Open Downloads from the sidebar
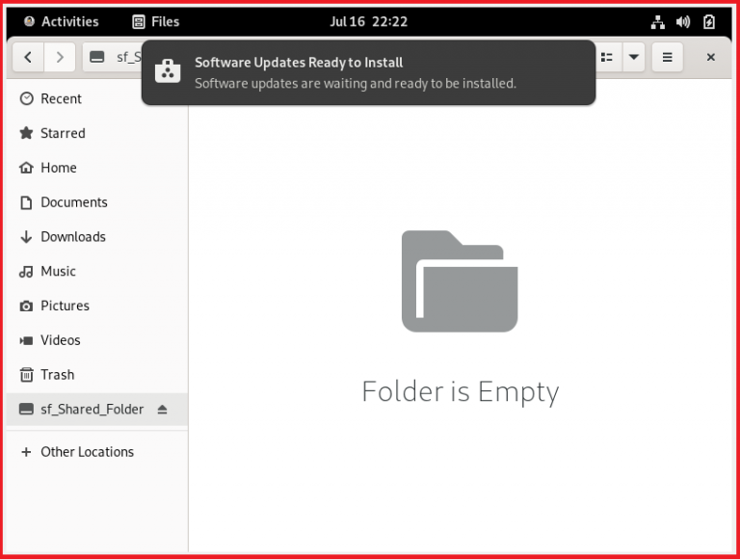This screenshot has width=740, height=560. pos(72,237)
